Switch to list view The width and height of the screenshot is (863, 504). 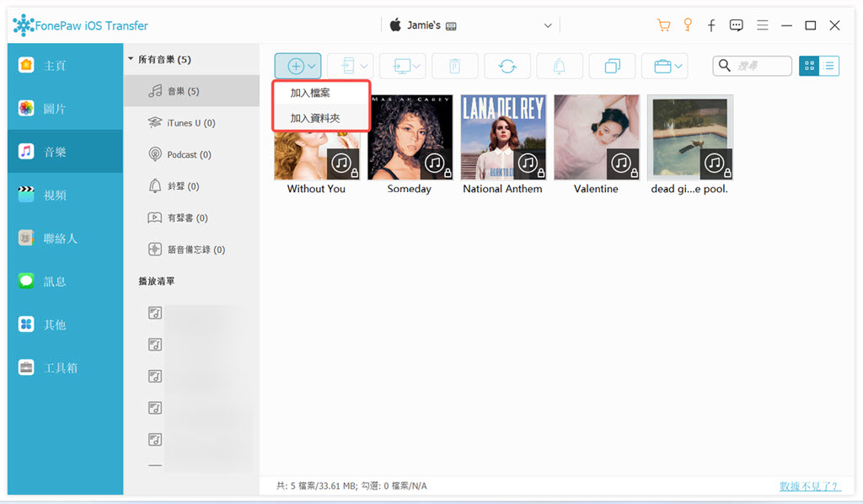point(829,66)
